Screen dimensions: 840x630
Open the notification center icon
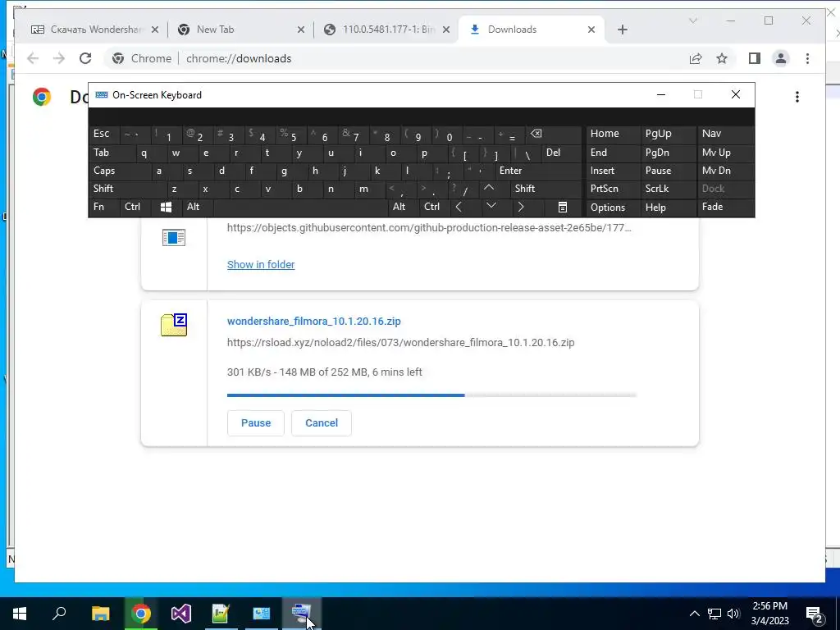(815, 614)
